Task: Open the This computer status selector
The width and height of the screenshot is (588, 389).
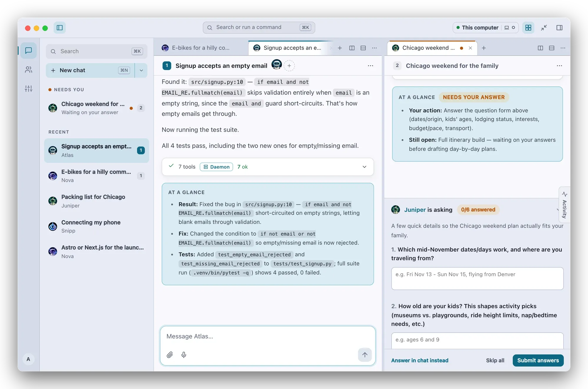Action: tap(486, 28)
